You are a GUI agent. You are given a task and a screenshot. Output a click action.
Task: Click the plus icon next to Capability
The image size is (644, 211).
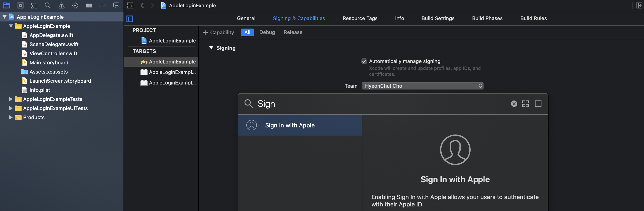click(205, 32)
